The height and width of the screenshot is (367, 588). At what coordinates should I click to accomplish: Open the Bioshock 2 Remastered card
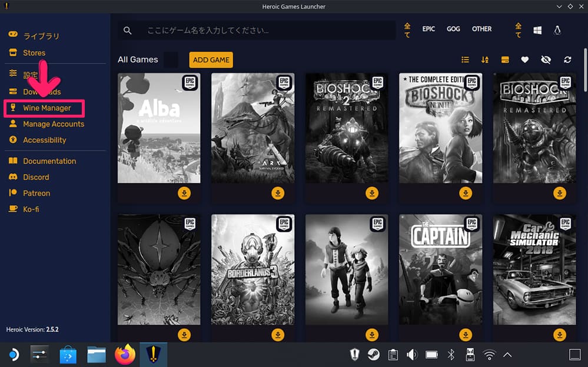point(347,128)
